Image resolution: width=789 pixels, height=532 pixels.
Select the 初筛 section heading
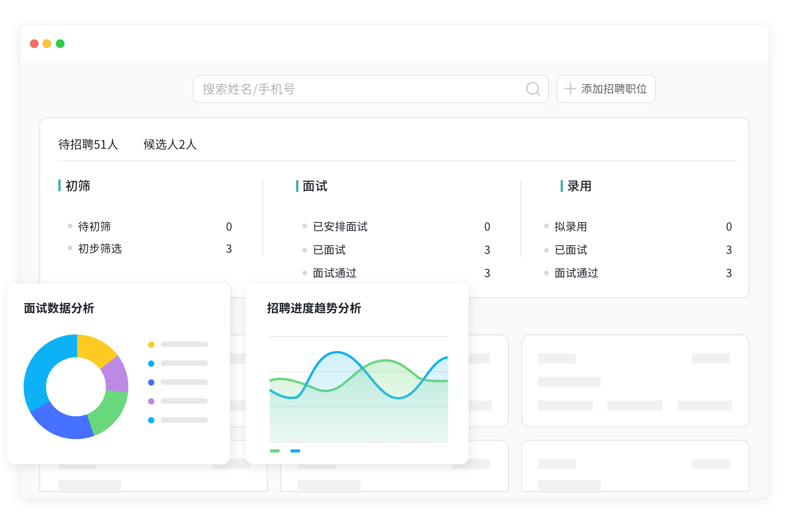point(78,186)
